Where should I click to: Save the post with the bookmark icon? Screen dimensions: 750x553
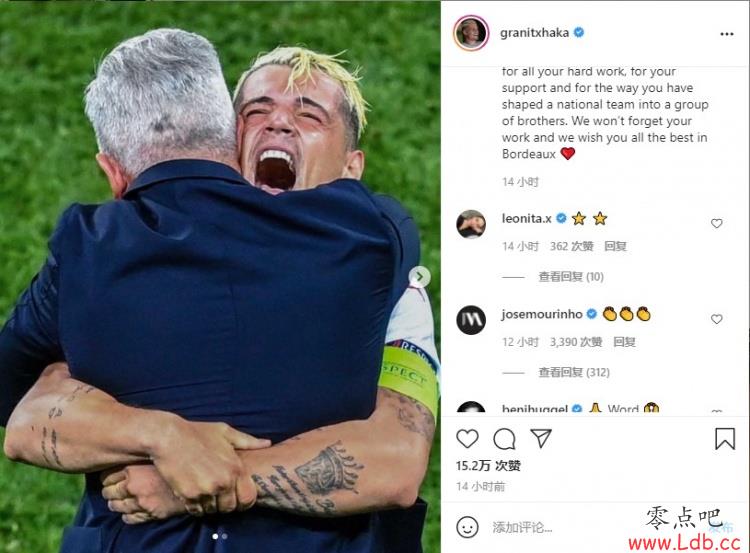click(725, 439)
